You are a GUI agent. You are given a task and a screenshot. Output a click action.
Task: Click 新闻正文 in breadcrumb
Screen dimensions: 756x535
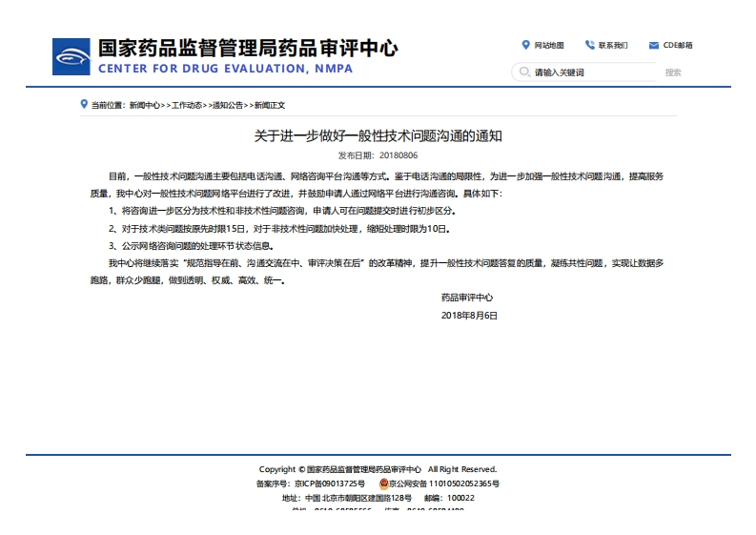coord(270,105)
